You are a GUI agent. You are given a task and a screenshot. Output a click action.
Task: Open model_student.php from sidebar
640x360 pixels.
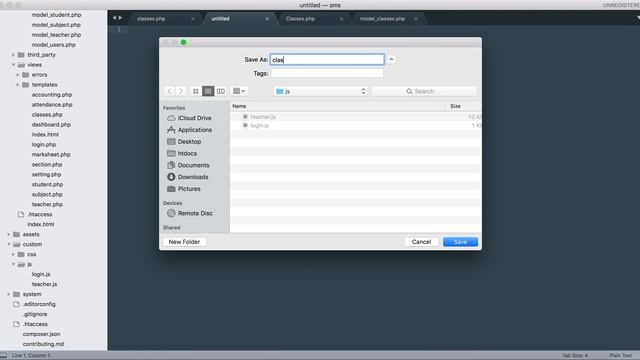tap(56, 15)
